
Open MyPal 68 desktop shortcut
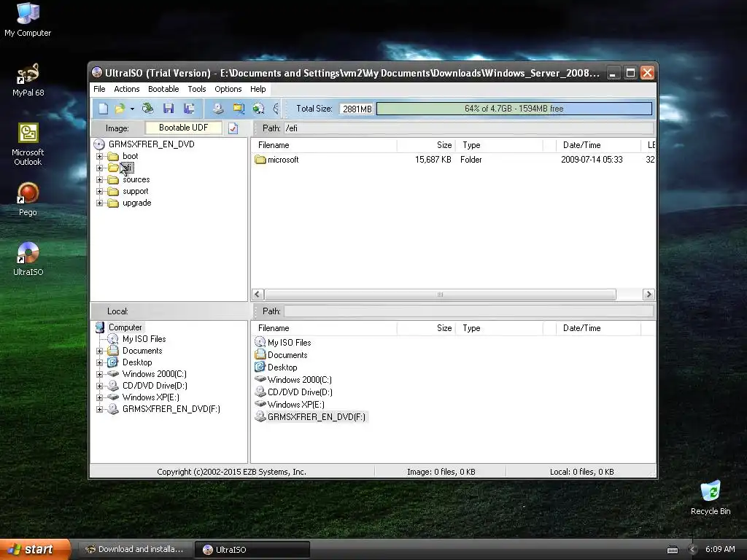[x=28, y=80]
